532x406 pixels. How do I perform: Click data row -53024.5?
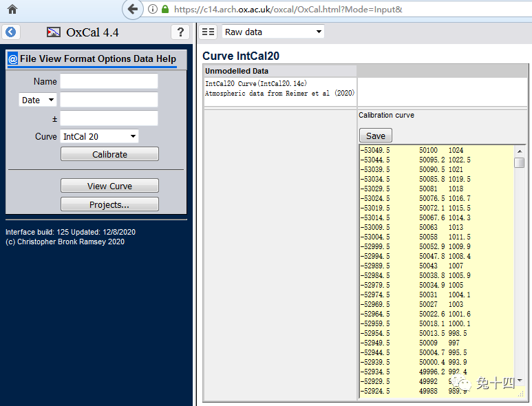416,198
